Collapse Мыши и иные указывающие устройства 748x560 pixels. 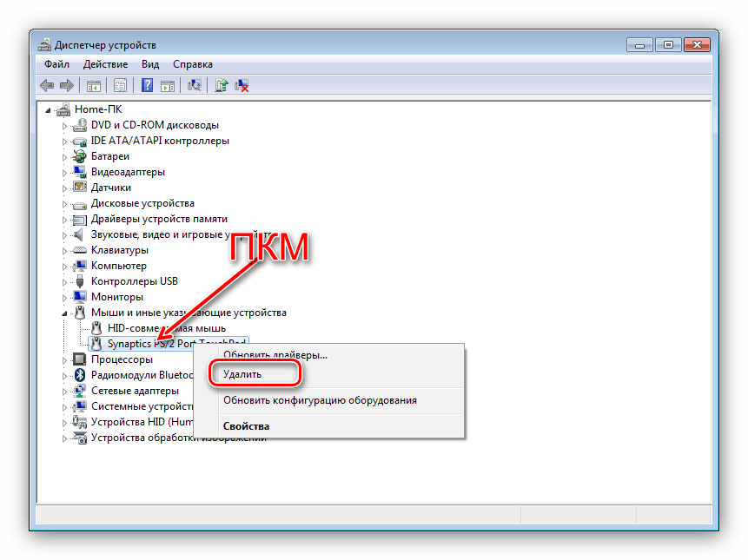[64, 313]
